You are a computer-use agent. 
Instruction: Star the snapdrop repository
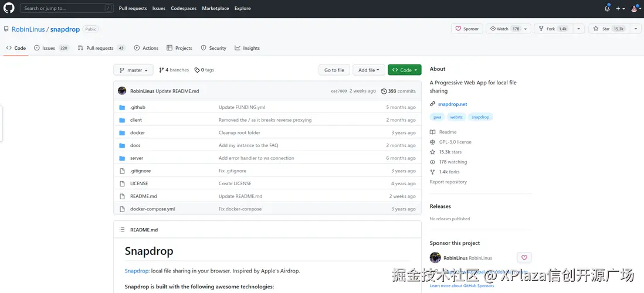pos(608,29)
